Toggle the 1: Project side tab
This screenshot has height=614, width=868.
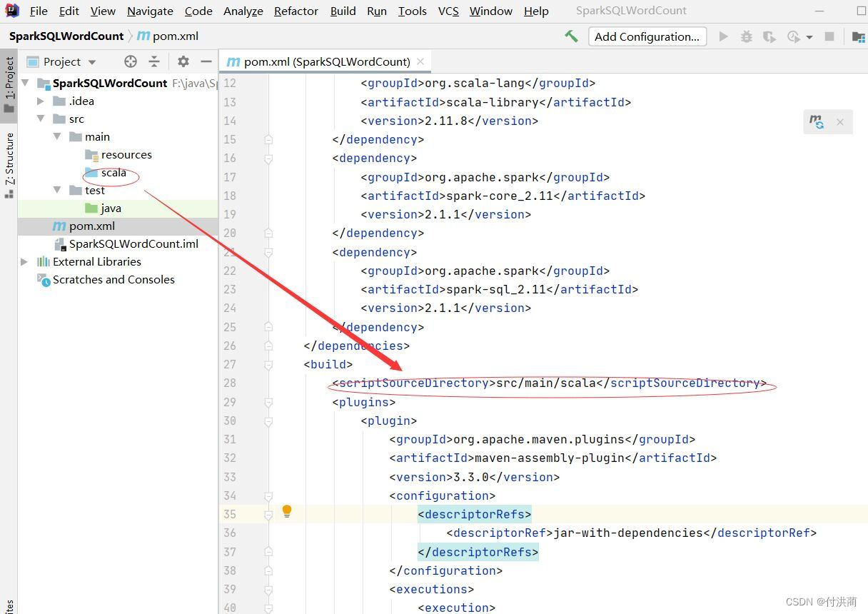click(x=9, y=85)
